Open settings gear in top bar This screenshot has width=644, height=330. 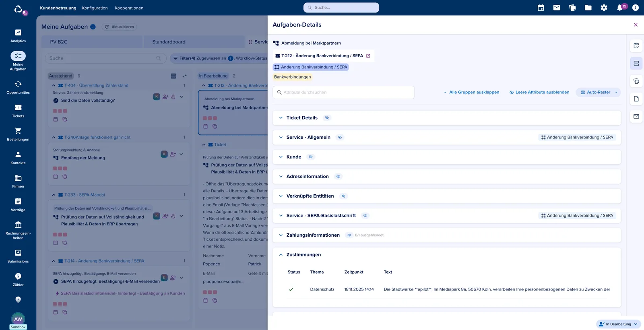tap(604, 8)
